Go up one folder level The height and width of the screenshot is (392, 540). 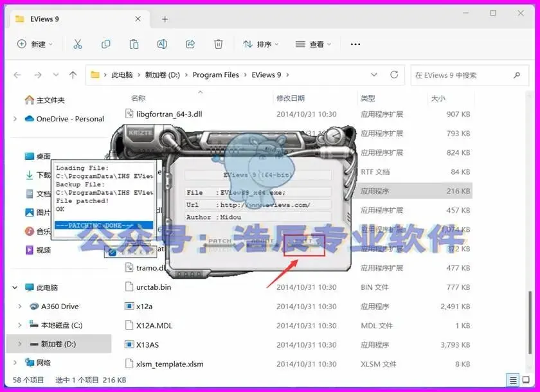73,75
